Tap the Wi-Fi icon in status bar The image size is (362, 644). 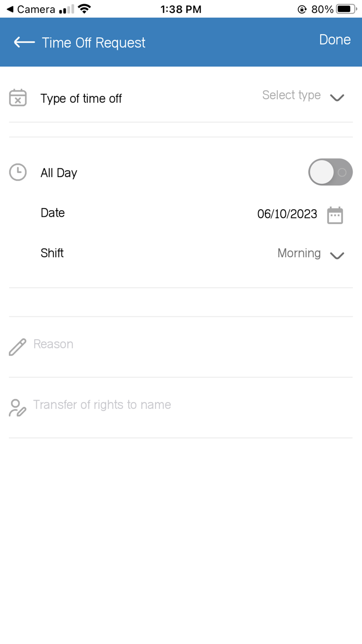[84, 9]
